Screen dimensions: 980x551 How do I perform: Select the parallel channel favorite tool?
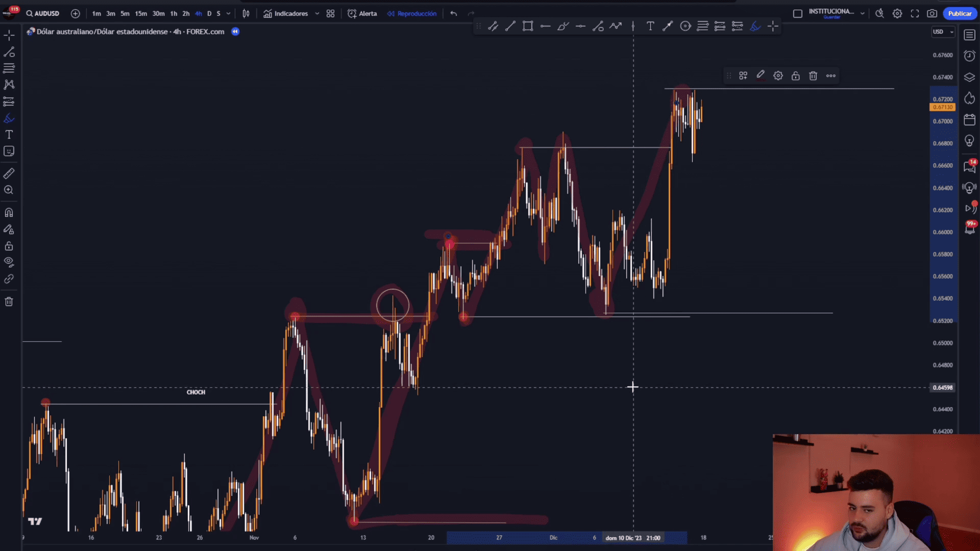click(493, 26)
